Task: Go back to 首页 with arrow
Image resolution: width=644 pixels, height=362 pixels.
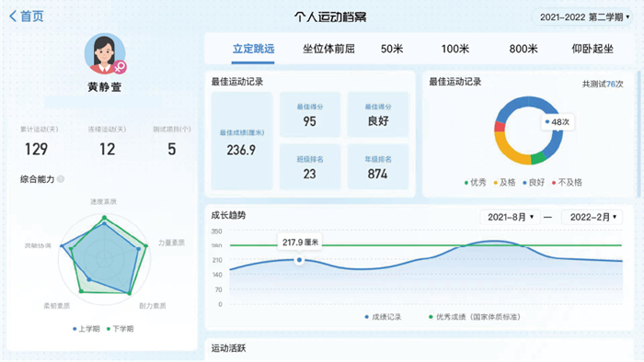Action: tap(27, 17)
